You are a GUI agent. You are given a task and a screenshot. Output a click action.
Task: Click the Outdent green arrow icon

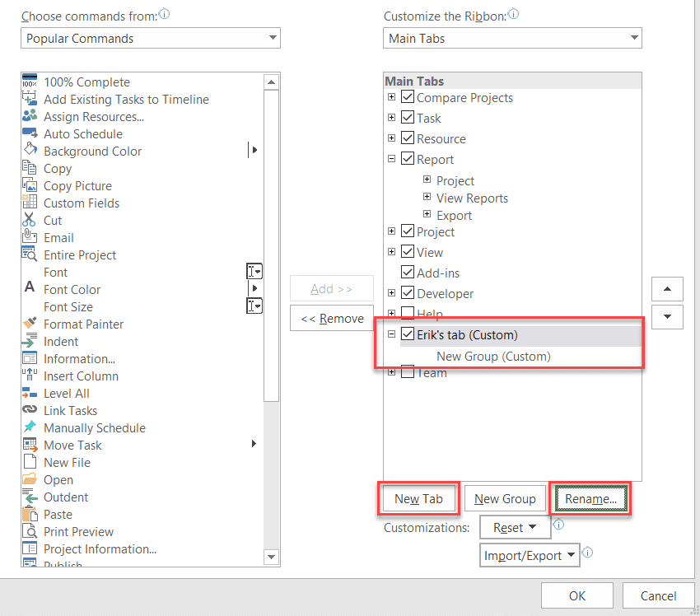30,497
